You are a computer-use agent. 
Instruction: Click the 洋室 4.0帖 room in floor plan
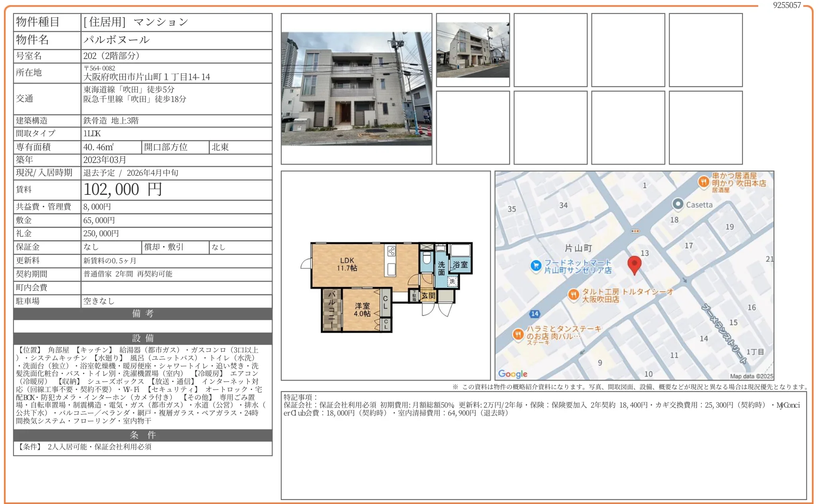point(362,310)
